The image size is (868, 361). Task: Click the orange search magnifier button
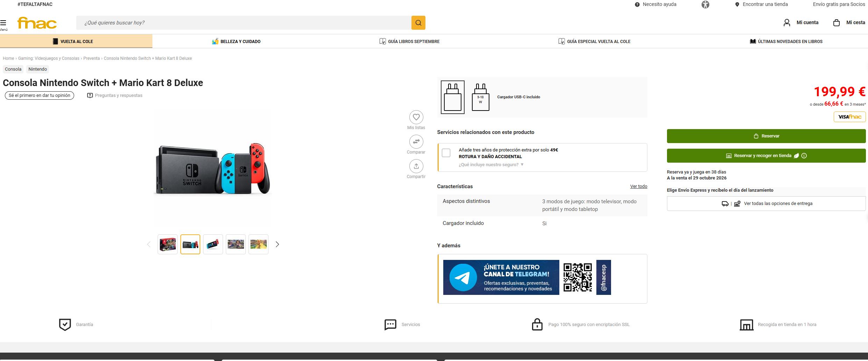(x=418, y=23)
